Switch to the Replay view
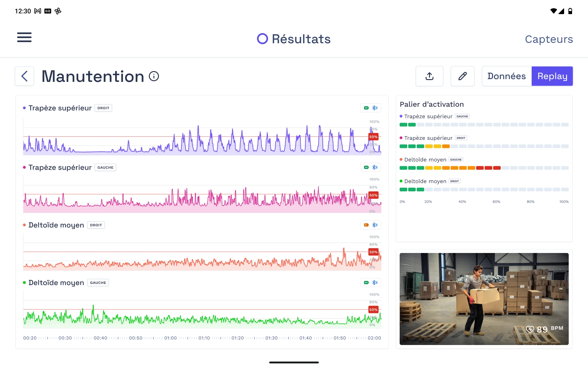 coord(552,76)
